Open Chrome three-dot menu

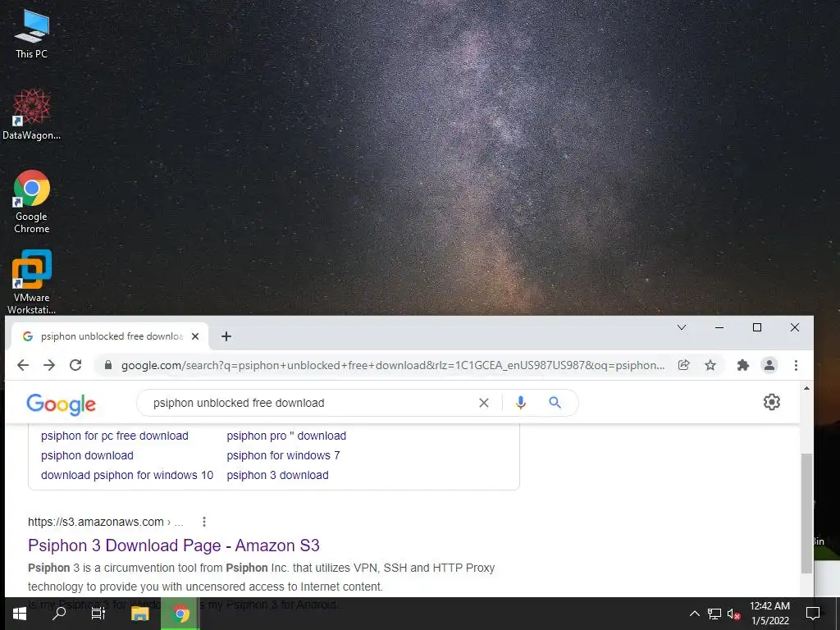(796, 365)
